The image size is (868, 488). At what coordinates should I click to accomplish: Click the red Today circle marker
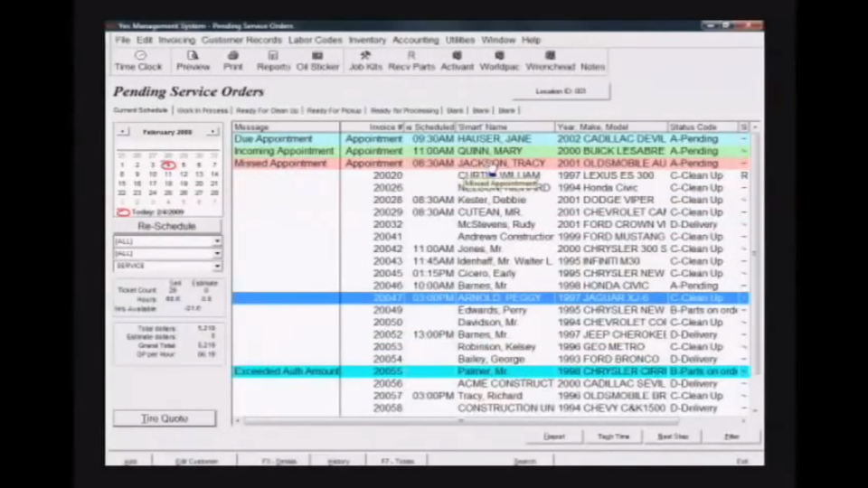(x=124, y=212)
